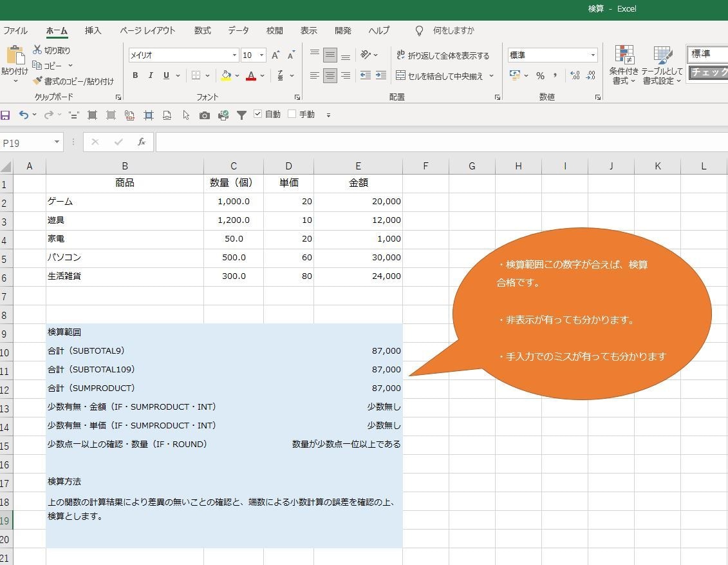Viewport: 728px width, 565px height.
Task: Switch to the ページレイアウト tab
Action: [x=147, y=31]
